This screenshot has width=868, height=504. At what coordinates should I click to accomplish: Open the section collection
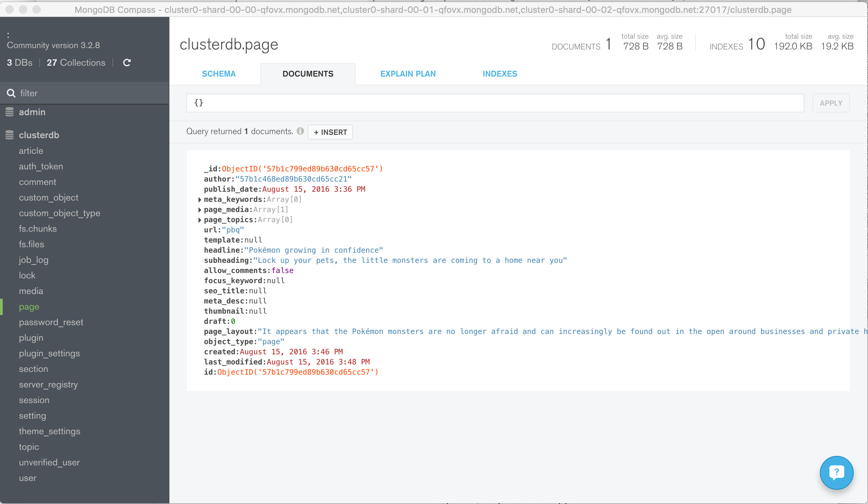[34, 369]
